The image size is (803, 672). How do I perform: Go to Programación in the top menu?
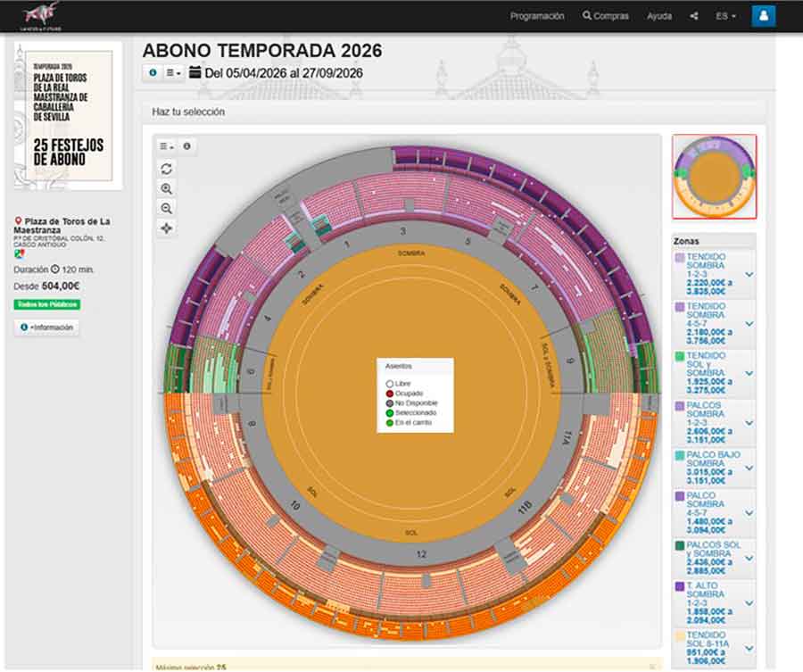[536, 16]
